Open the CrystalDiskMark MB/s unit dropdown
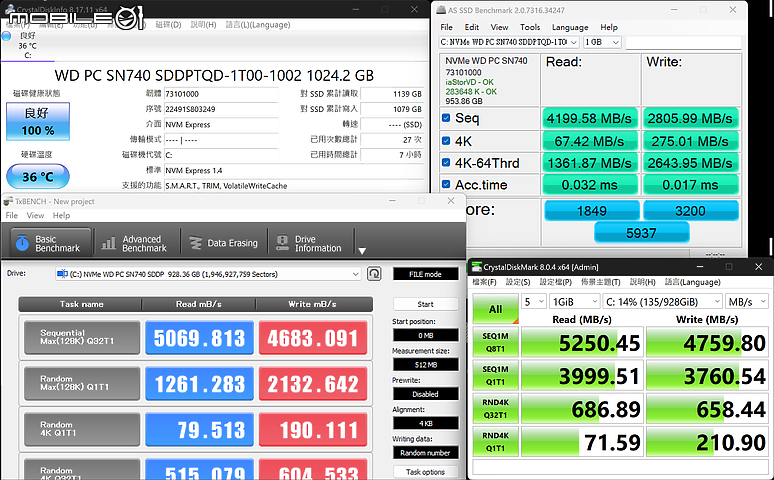The image size is (774, 480). [747, 302]
